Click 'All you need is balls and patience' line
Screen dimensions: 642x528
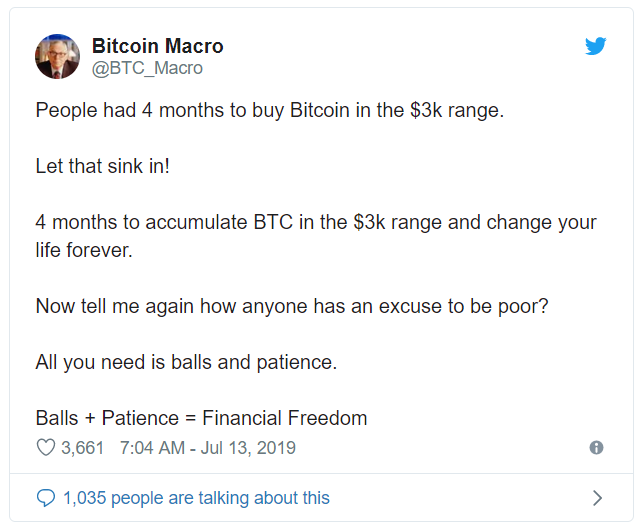186,362
